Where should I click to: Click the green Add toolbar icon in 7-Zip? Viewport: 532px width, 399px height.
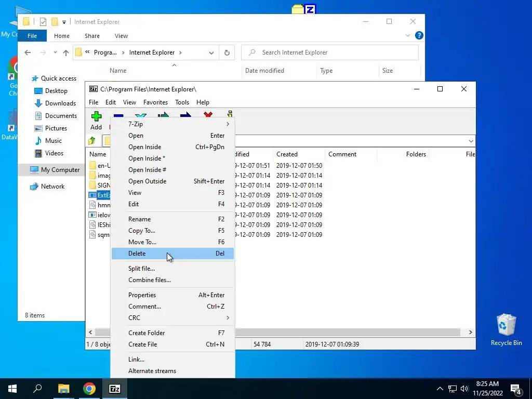point(96,116)
